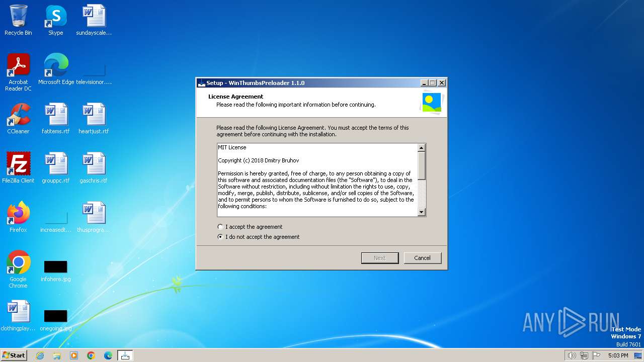Click license text scrollbar up arrow
The height and width of the screenshot is (362, 644).
422,148
